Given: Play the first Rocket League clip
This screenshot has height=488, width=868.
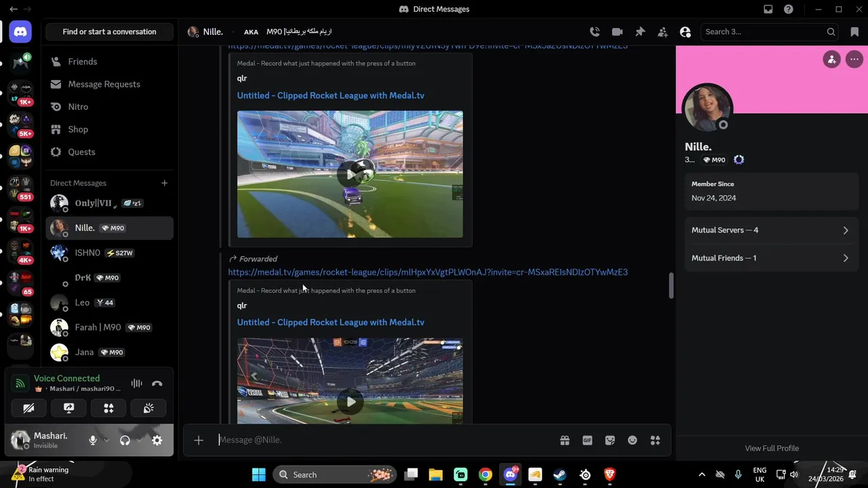Looking at the screenshot, I should (350, 174).
